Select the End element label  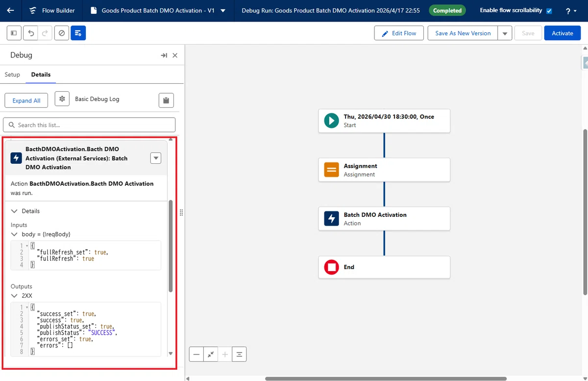pyautogui.click(x=349, y=267)
